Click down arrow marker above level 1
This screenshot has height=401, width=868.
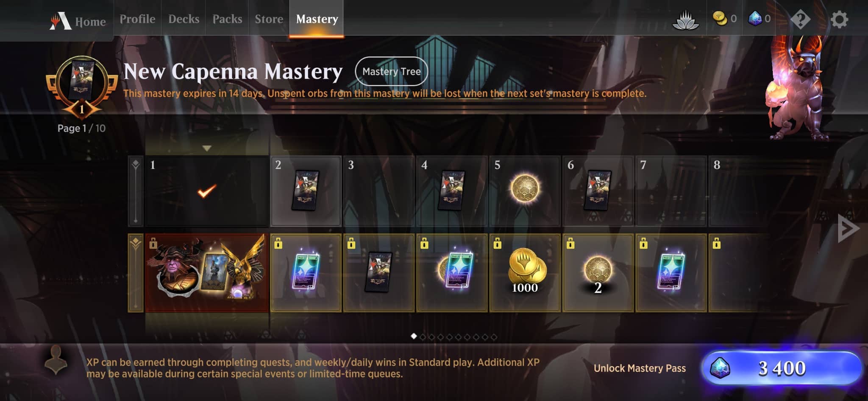pos(207,149)
